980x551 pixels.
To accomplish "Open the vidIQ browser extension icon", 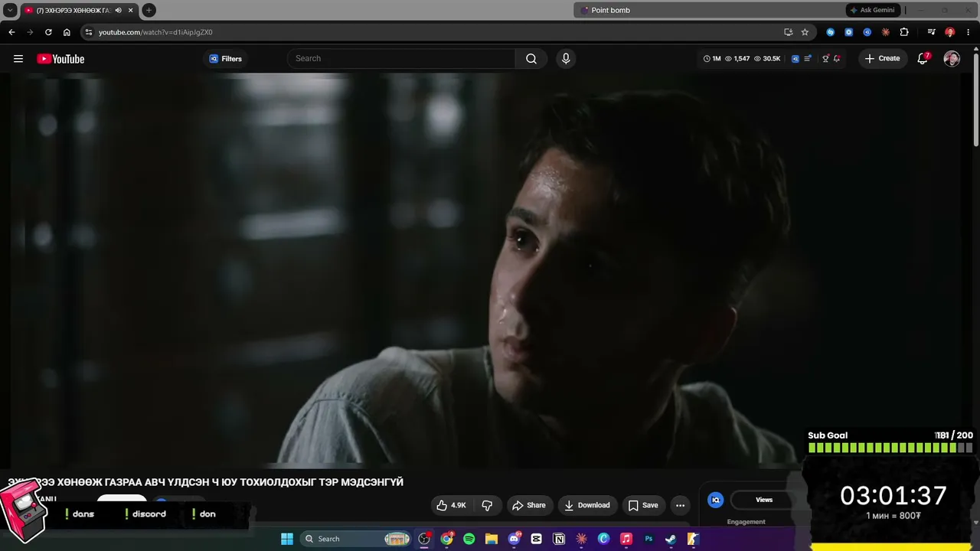I will 867,32.
